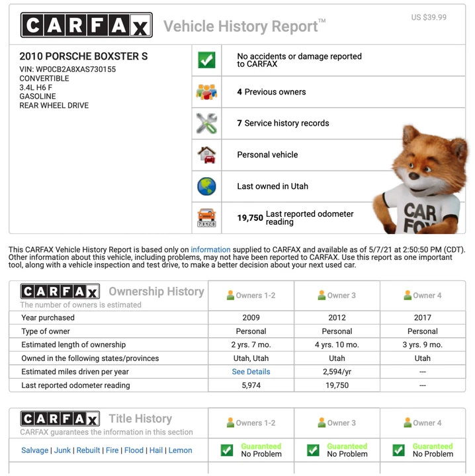This screenshot has height=476, width=475.
Task: Click the large CARFAX logo in header
Action: click(86, 25)
